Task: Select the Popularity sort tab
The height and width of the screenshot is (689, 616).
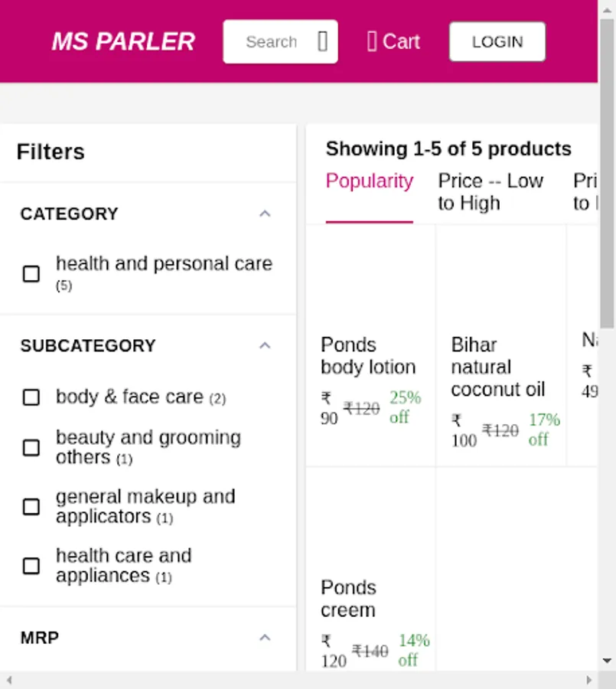Action: 369,181
